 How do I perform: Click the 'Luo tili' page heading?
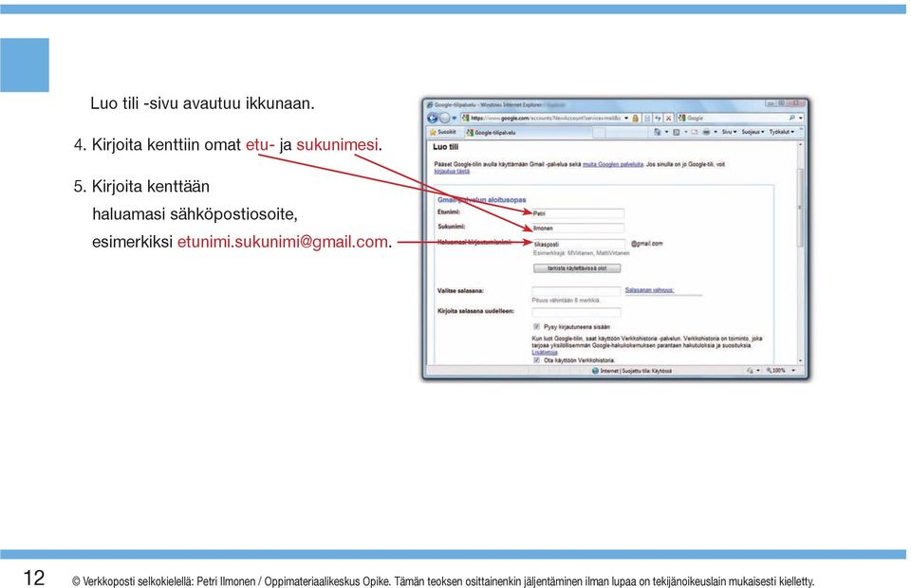pyautogui.click(x=446, y=147)
